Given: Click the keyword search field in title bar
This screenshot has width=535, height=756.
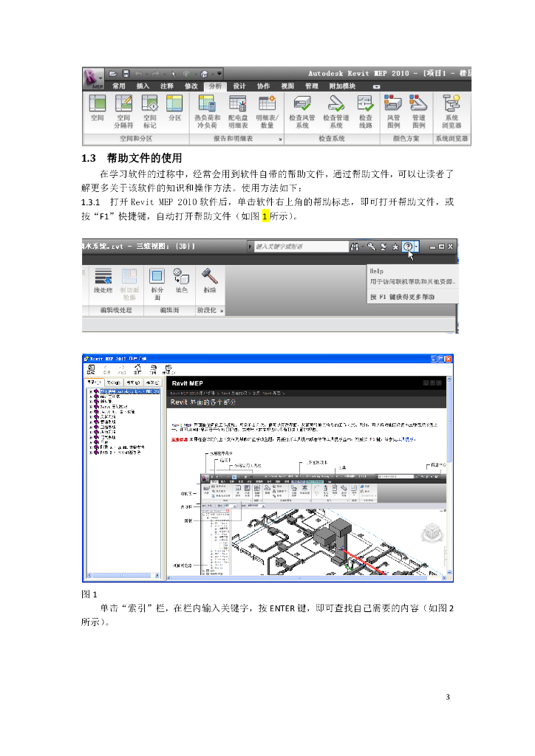Looking at the screenshot, I should pyautogui.click(x=301, y=247).
